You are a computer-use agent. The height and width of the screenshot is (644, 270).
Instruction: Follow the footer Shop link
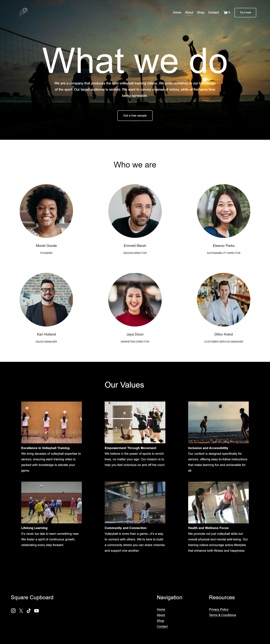click(160, 620)
